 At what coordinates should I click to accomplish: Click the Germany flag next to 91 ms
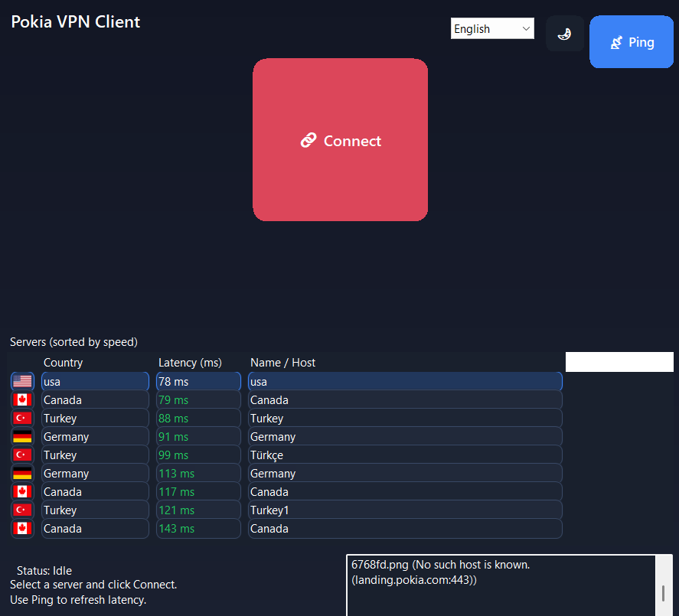click(x=22, y=436)
